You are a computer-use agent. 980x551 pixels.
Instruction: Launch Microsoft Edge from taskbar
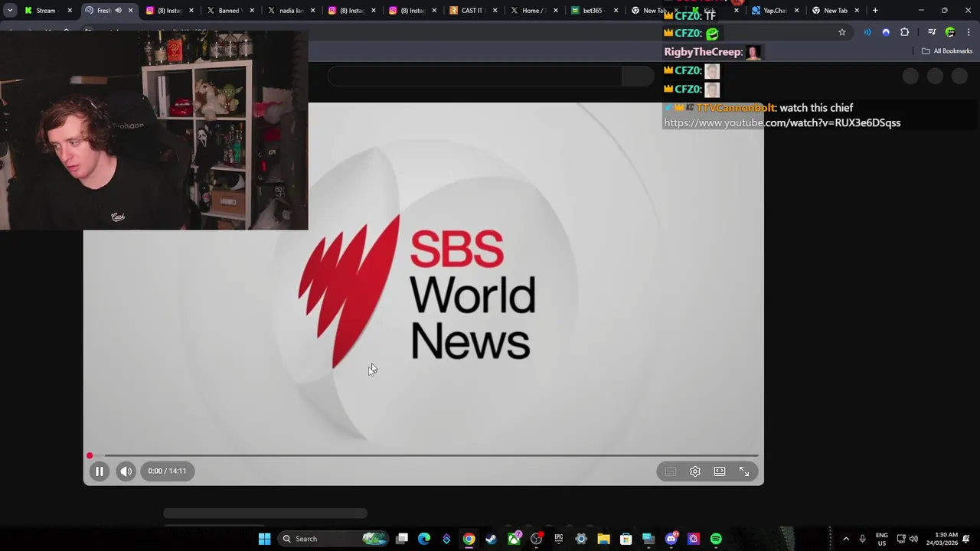424,539
